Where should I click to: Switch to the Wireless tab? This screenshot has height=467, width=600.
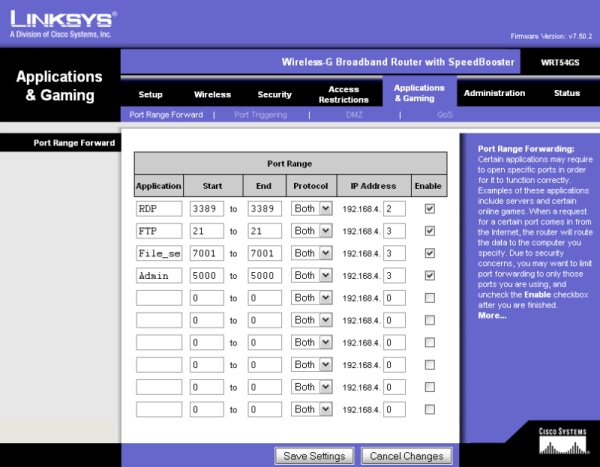(212, 95)
